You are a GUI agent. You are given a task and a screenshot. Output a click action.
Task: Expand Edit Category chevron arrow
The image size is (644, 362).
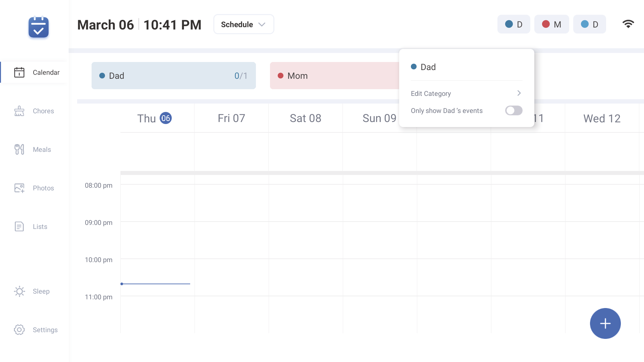[x=519, y=93]
